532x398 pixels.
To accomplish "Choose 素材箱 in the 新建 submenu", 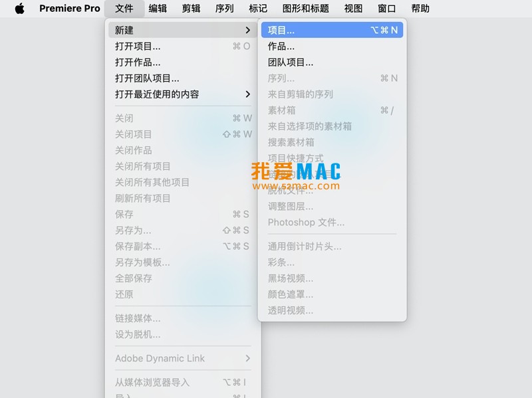I will [332, 110].
